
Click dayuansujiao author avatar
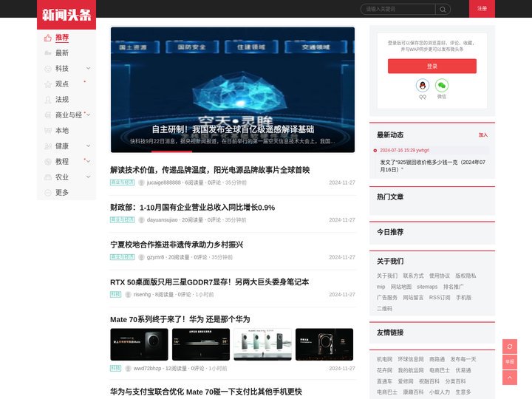pyautogui.click(x=141, y=220)
